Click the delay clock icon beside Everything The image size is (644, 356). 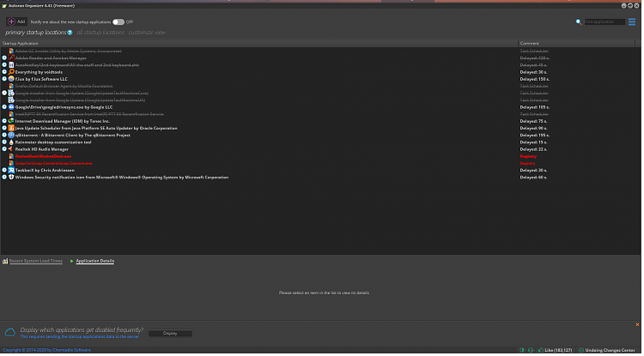point(4,72)
